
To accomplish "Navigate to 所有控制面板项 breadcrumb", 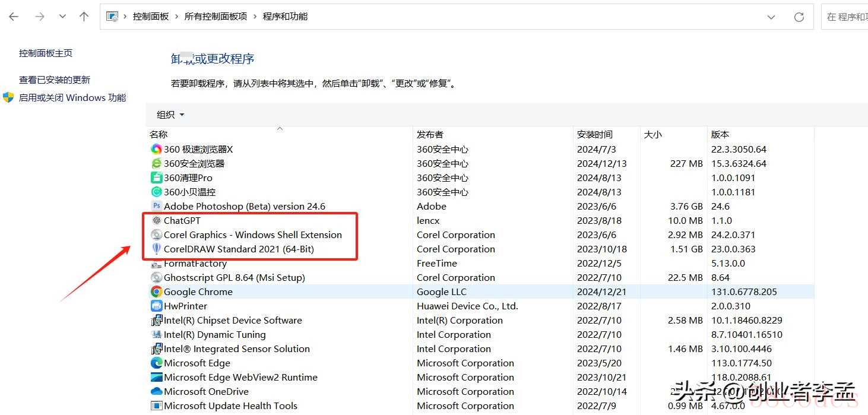I will point(216,17).
